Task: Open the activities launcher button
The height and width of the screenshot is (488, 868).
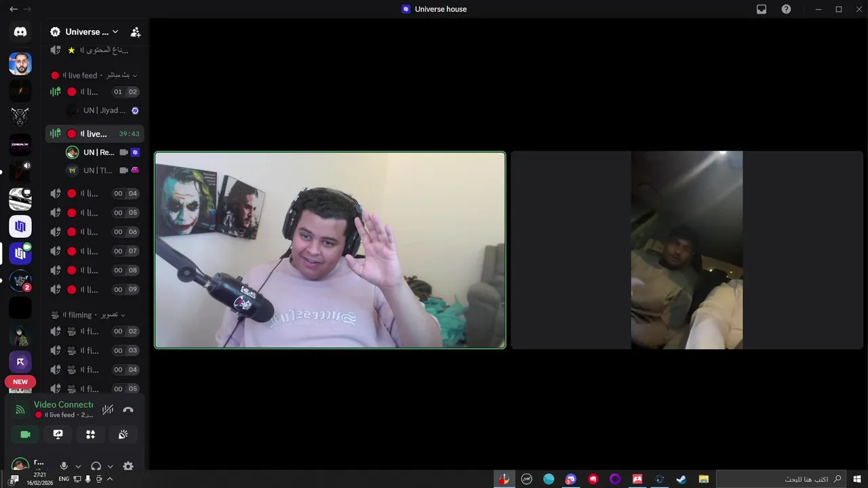Action: pyautogui.click(x=90, y=434)
